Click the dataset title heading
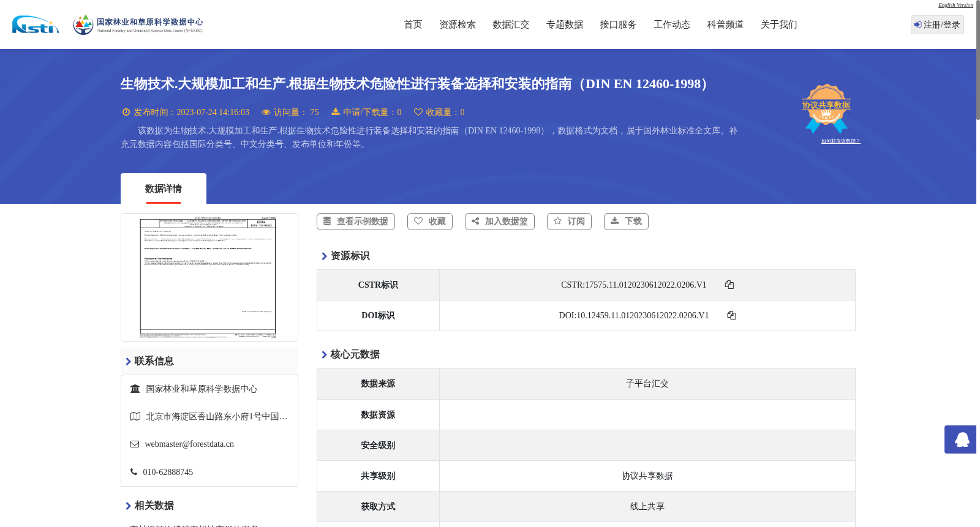The image size is (980, 527). coord(417,84)
